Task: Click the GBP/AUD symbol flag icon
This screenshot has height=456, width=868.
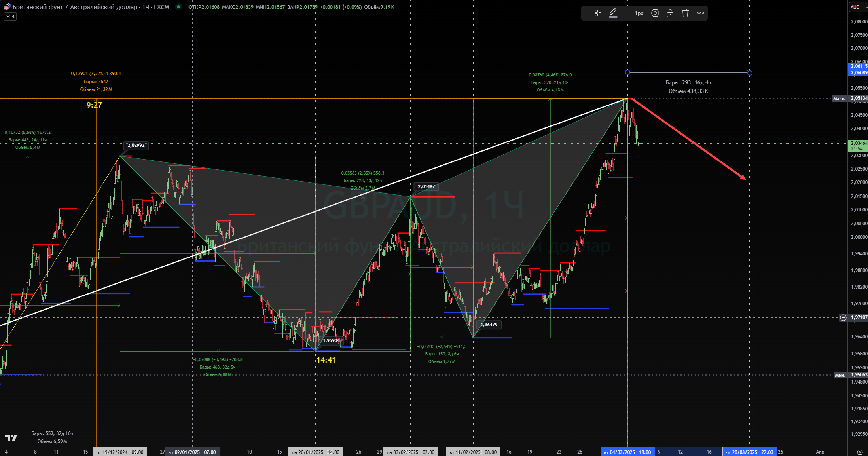Action: coord(7,7)
